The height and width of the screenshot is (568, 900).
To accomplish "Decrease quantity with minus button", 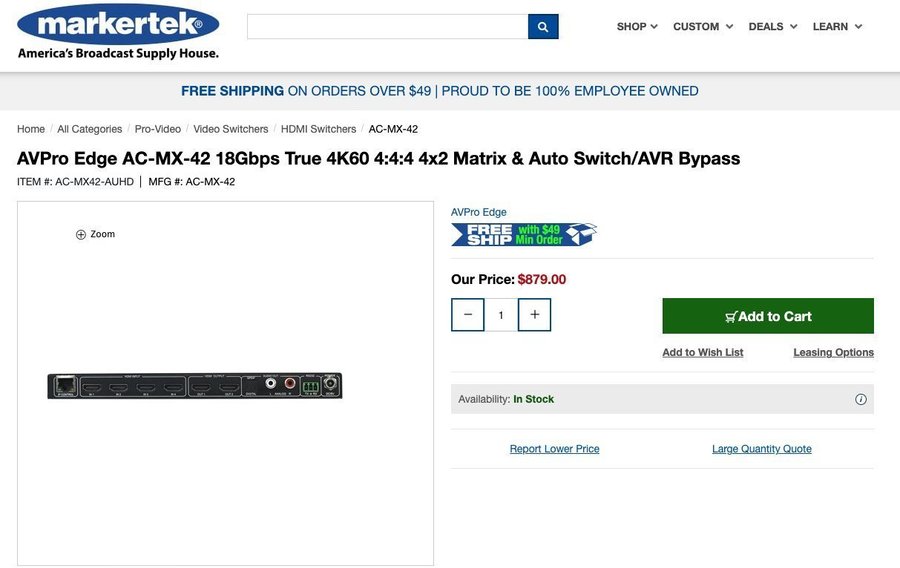I will 468,314.
